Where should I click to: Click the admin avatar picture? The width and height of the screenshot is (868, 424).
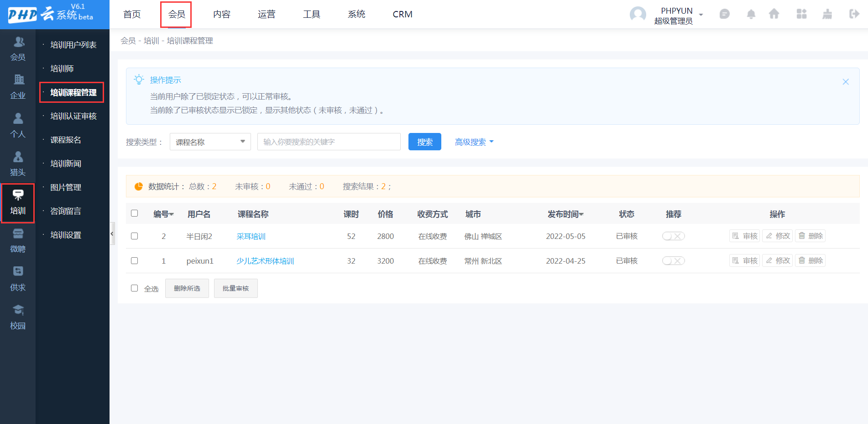coord(638,14)
